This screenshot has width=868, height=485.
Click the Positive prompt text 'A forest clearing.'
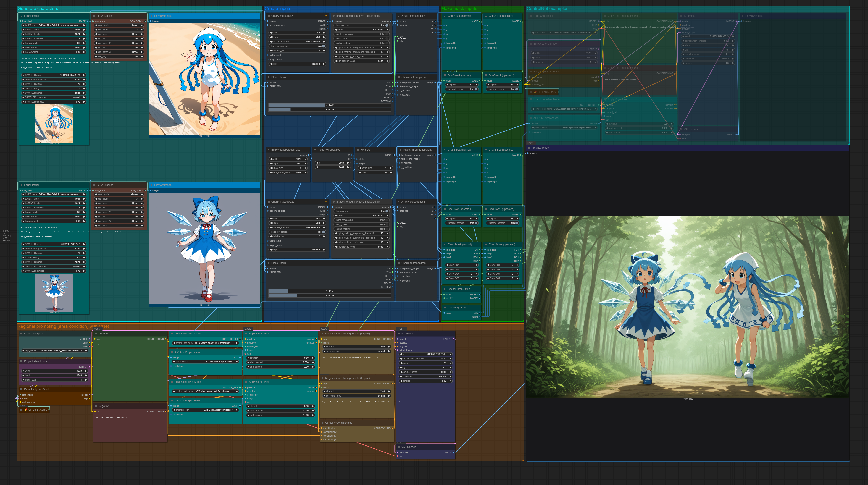pos(105,345)
